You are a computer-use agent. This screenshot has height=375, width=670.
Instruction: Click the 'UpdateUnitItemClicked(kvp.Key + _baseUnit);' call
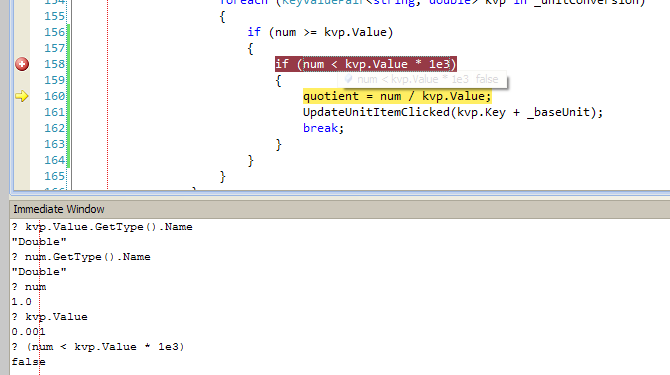coord(453,112)
